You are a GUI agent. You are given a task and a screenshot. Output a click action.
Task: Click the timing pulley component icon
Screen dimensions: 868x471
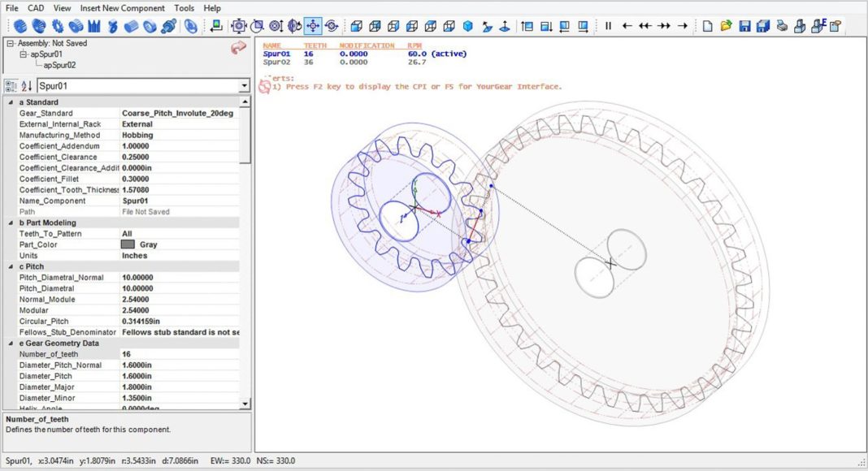click(76, 26)
